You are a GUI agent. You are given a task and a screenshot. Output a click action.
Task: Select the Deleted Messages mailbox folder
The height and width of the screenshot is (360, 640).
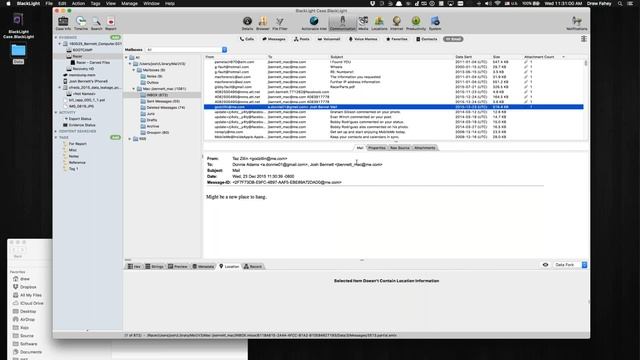[163, 108]
